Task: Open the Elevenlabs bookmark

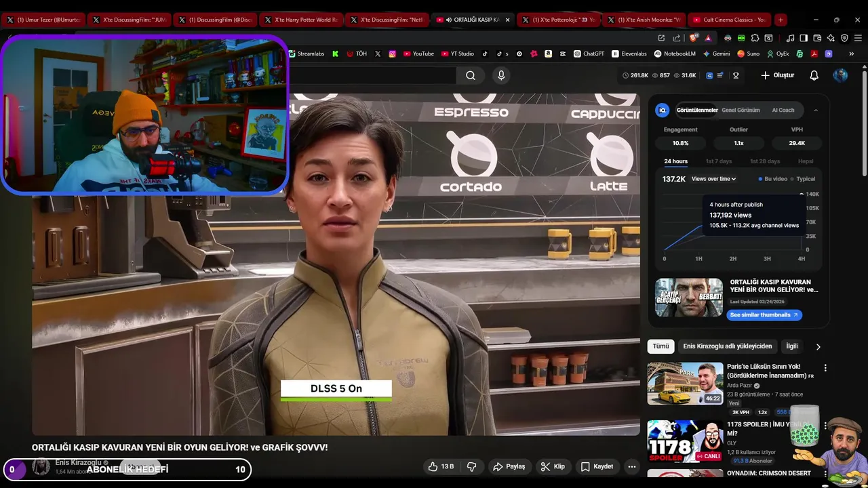Action: coord(629,54)
